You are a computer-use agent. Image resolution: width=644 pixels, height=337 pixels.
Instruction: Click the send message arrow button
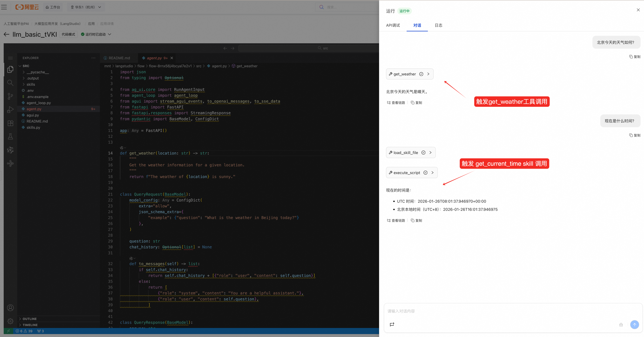coord(634,325)
